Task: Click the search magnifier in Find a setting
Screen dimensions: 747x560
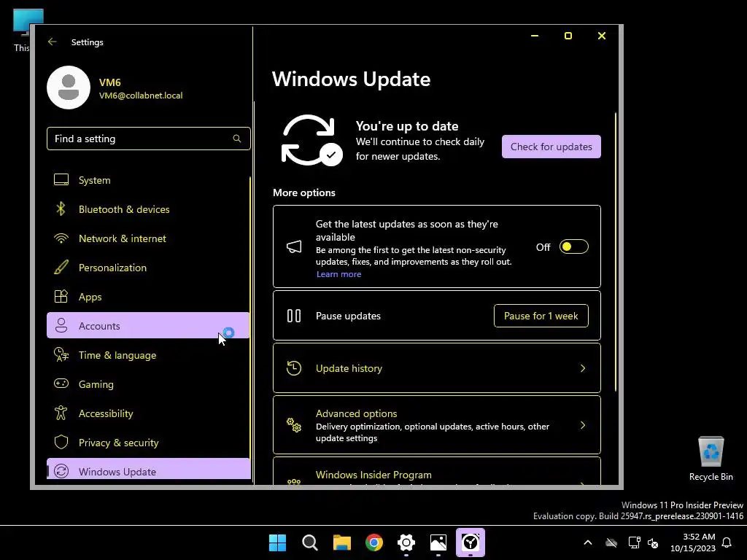Action: (237, 139)
